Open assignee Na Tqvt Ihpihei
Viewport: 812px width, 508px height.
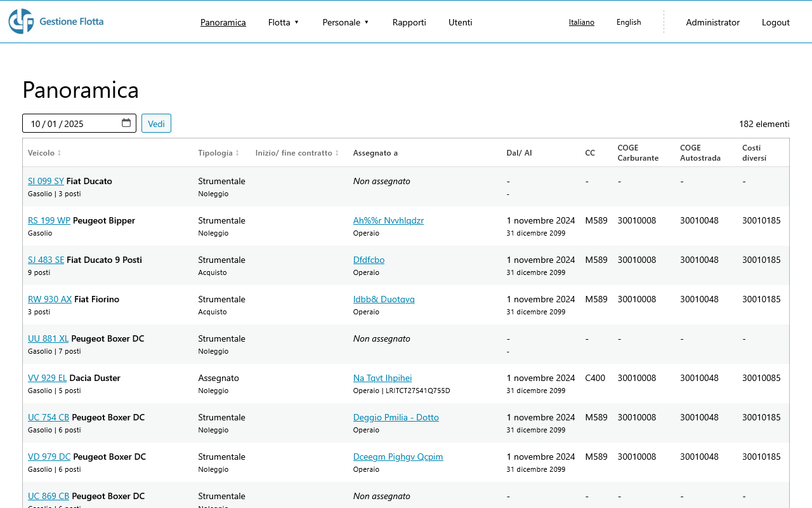point(383,378)
